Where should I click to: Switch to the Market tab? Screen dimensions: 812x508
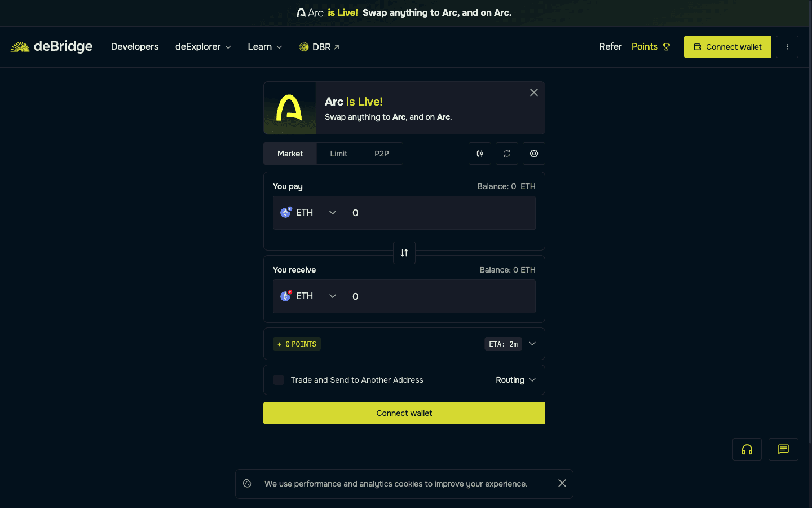pos(290,154)
